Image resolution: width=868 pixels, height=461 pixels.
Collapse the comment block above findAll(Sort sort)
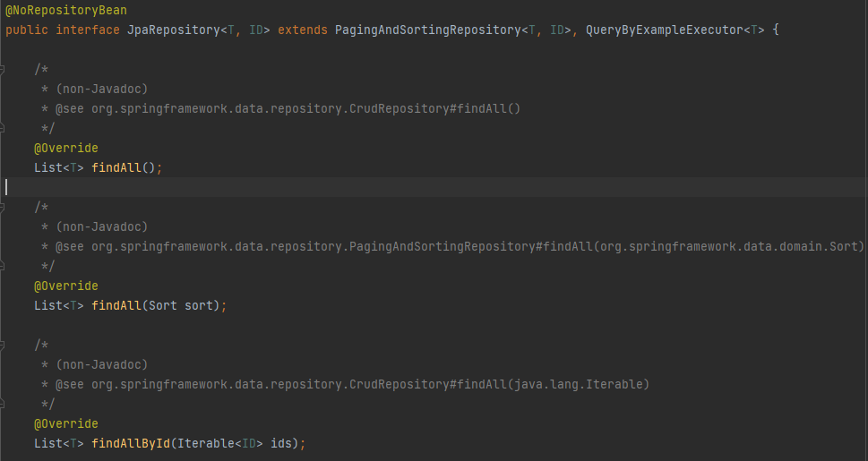coord(2,207)
